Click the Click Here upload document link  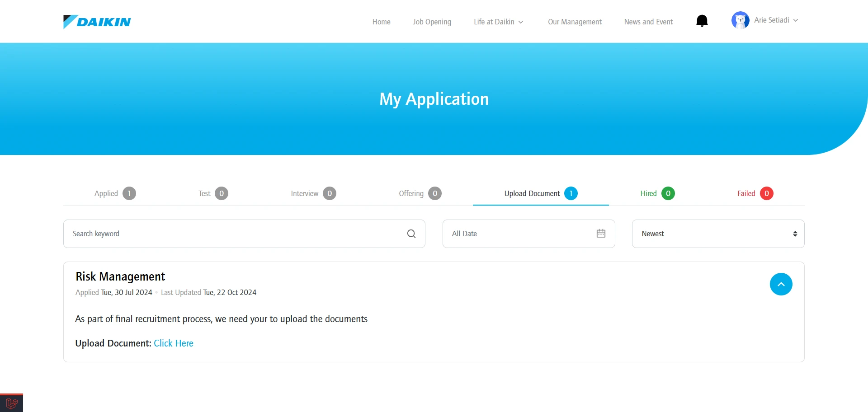point(173,343)
